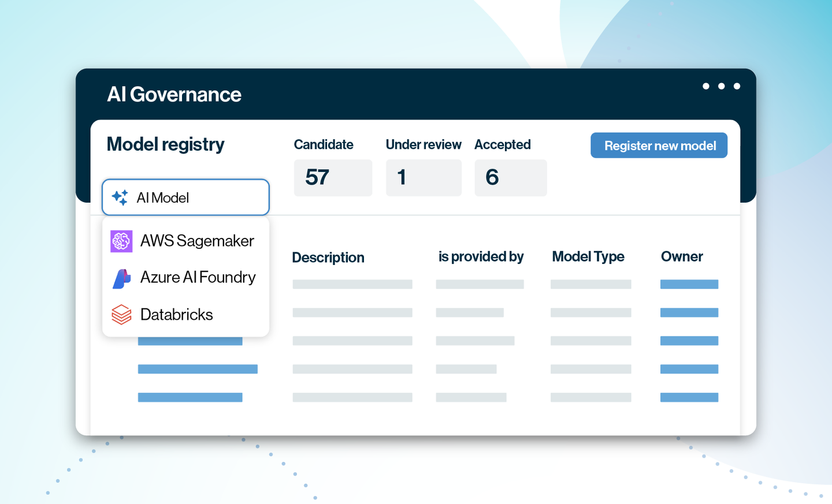Open the three-dot menu in the header
The width and height of the screenshot is (832, 504).
click(721, 86)
